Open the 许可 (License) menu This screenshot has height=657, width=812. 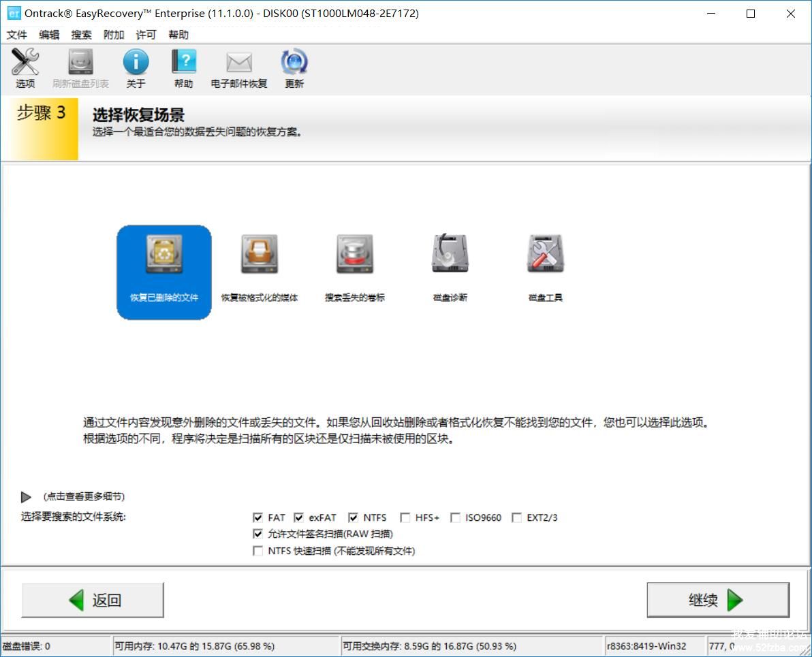146,35
